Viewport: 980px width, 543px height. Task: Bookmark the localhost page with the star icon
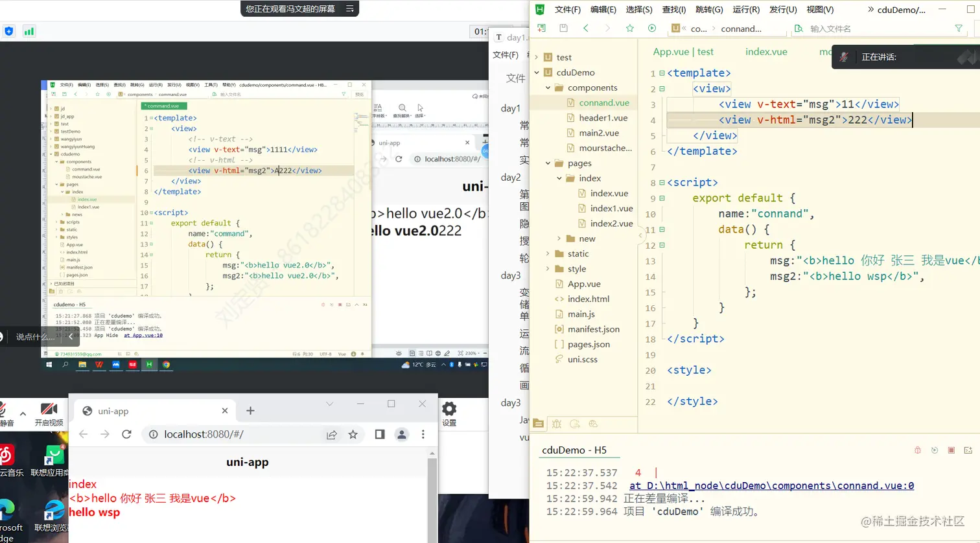coord(353,434)
